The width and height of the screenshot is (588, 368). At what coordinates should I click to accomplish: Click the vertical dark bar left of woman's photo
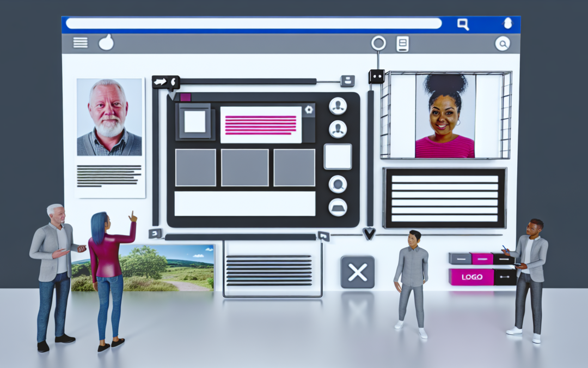(x=371, y=158)
